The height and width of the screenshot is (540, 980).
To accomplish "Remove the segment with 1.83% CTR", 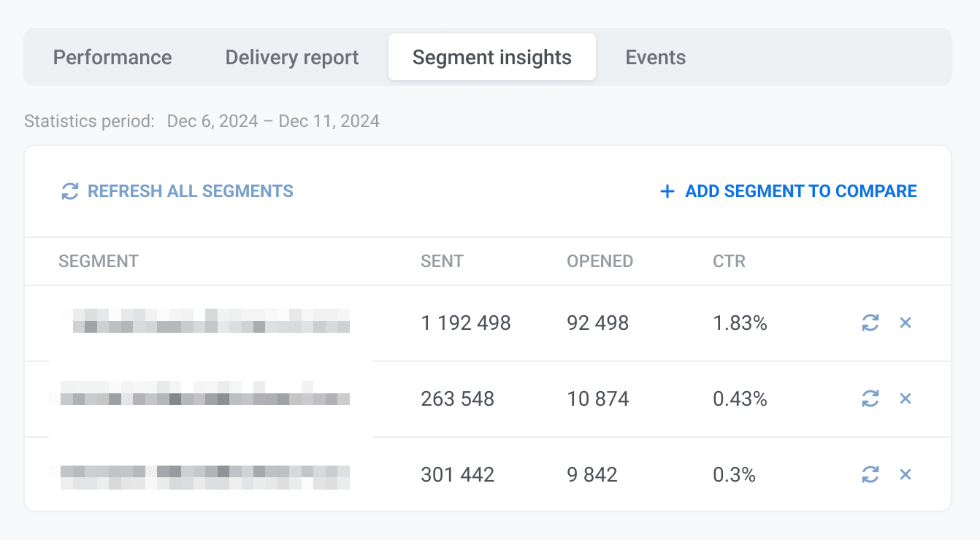I will [906, 323].
